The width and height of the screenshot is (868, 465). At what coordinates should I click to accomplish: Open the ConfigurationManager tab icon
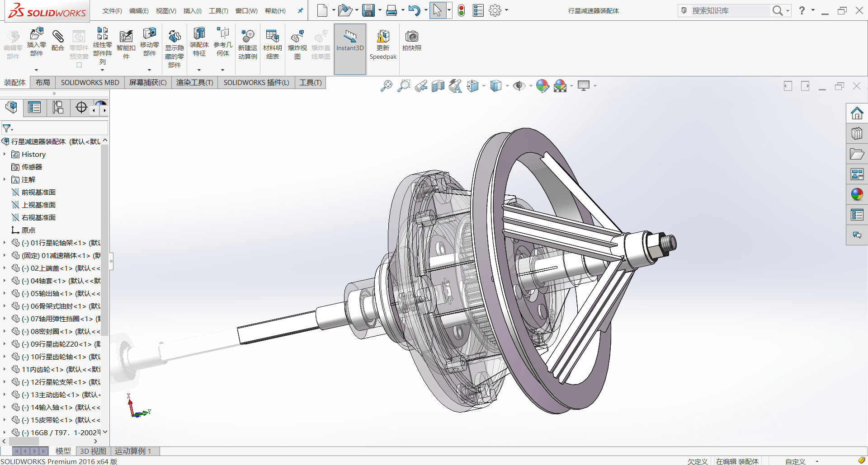[58, 108]
